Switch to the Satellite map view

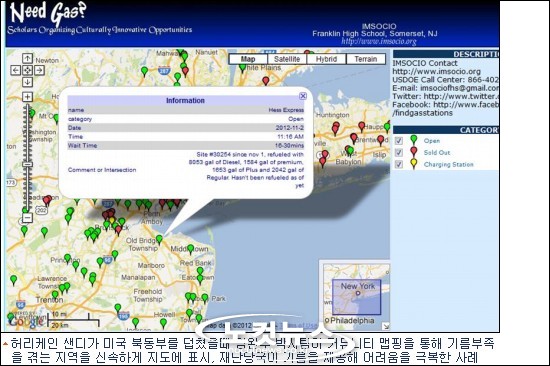click(x=287, y=59)
